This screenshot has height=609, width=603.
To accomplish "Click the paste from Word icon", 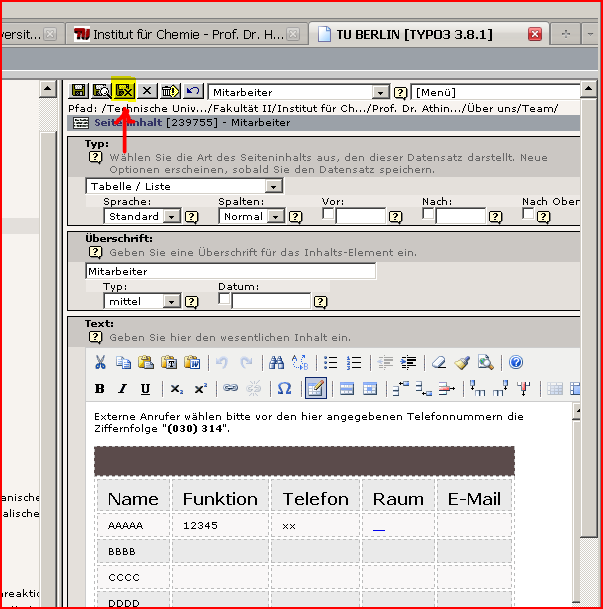I will click(192, 362).
